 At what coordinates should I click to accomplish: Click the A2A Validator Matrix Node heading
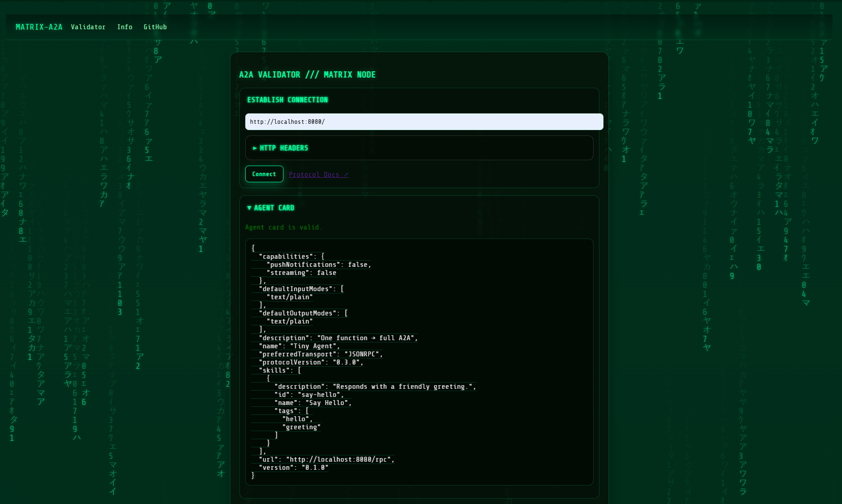tap(307, 75)
